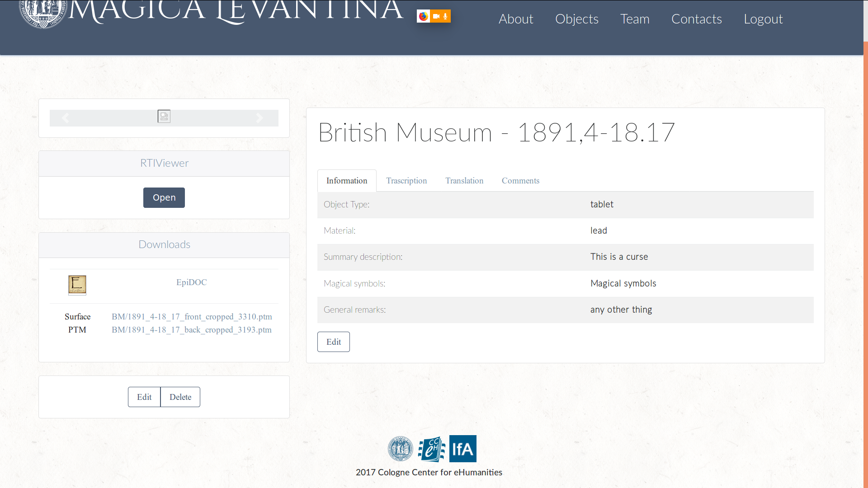
Task: Switch to the Trascription tab
Action: pyautogui.click(x=406, y=181)
